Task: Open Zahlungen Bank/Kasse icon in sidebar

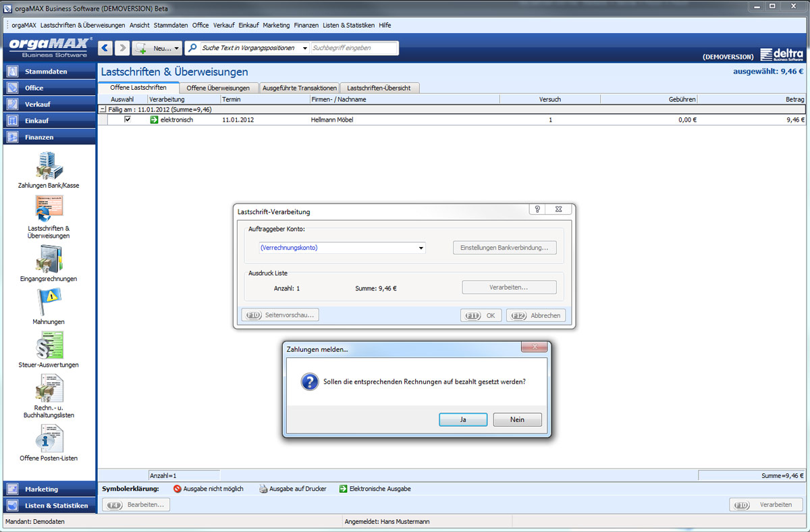Action: [x=49, y=166]
